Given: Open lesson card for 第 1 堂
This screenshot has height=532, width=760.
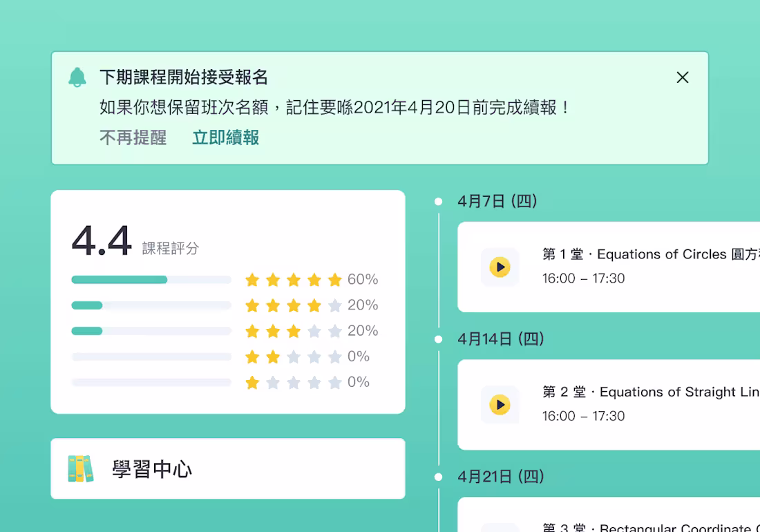Looking at the screenshot, I should [x=622, y=267].
